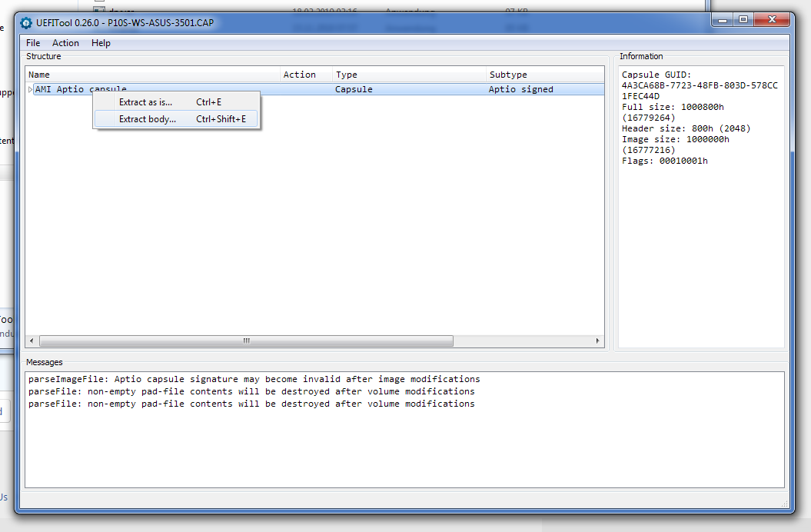
Task: Expand the AMI Aptio capsule tree node
Action: click(31, 89)
